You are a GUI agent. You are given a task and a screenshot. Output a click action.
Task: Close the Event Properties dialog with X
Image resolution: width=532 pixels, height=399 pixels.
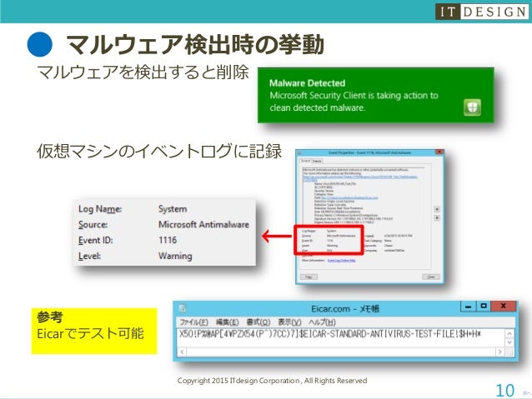(x=439, y=152)
